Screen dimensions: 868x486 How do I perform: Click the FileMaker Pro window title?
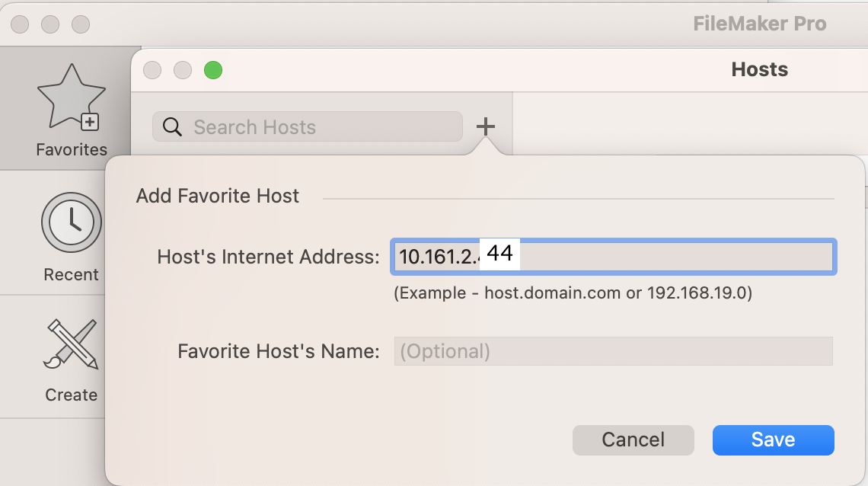760,24
